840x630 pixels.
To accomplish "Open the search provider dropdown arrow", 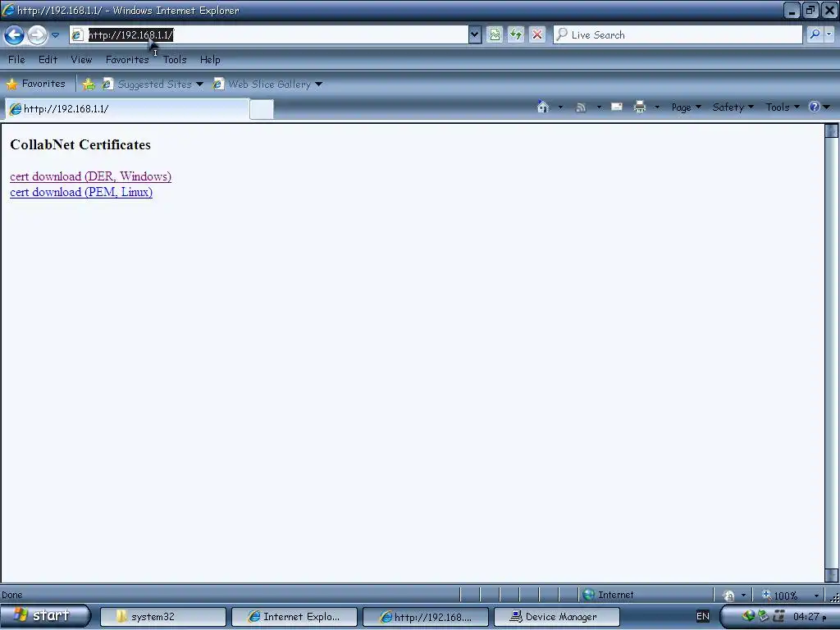I will click(x=829, y=34).
